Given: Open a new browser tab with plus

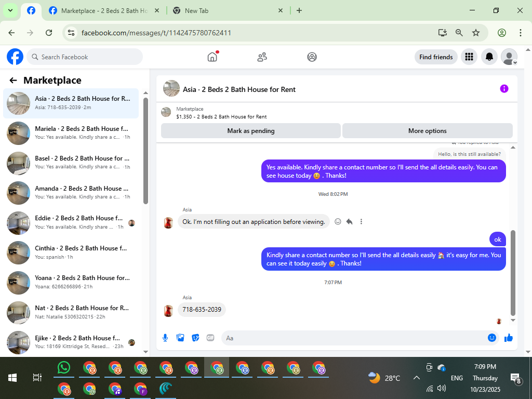Looking at the screenshot, I should pyautogui.click(x=299, y=10).
